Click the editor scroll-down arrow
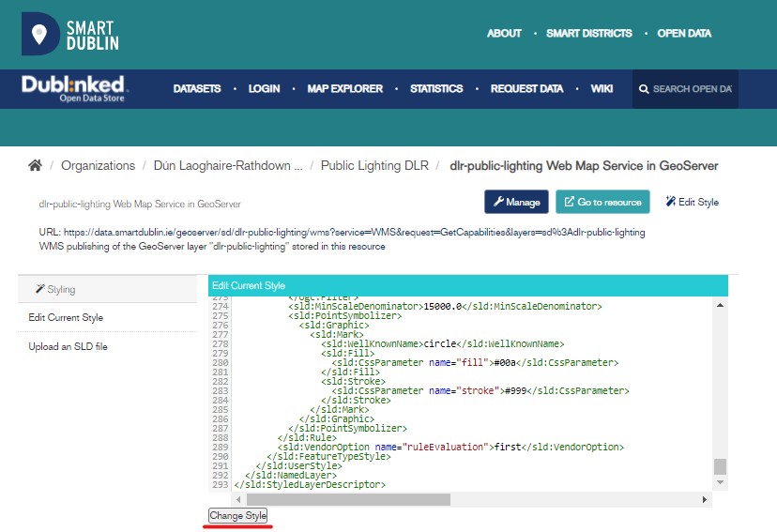This screenshot has height=532, width=777. [720, 483]
